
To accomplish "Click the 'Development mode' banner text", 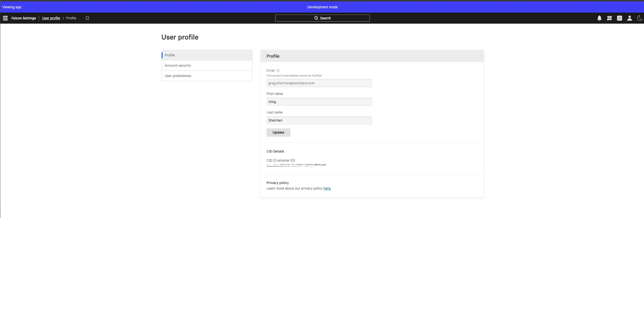I will tap(322, 7).
